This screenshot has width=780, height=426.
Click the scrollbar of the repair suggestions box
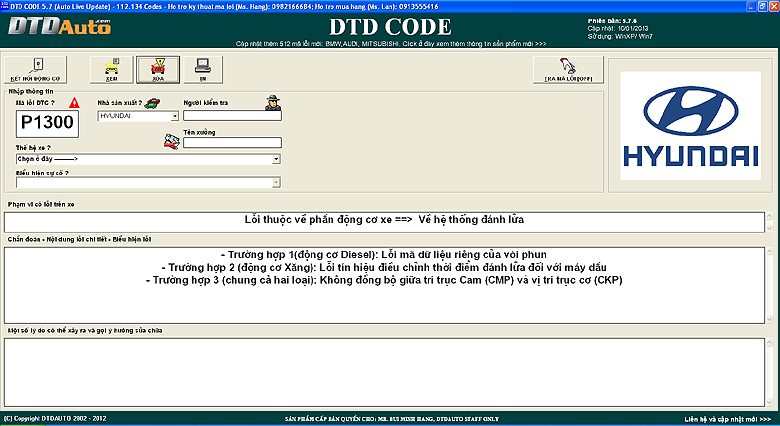(770, 372)
